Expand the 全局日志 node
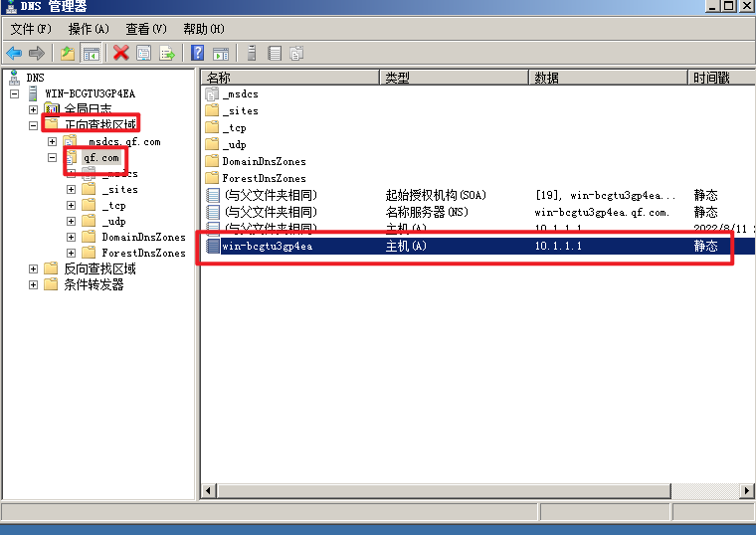756x535 pixels. coord(33,109)
